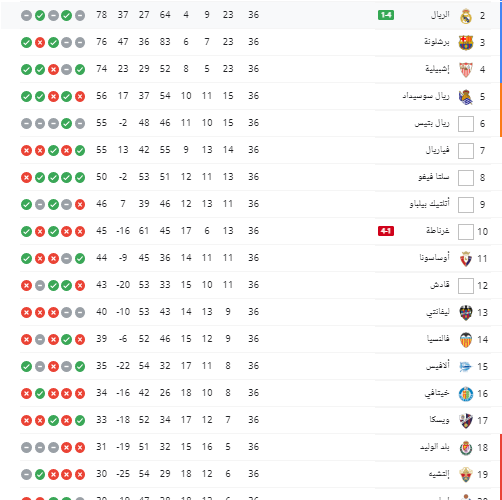Open the Osasuna team crest

pos(466,259)
